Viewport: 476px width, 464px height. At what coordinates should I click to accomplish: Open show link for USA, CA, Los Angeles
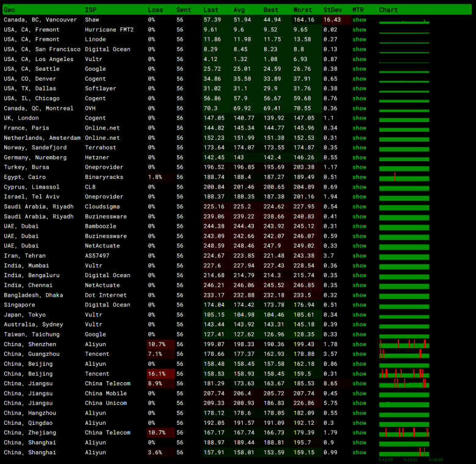point(359,59)
